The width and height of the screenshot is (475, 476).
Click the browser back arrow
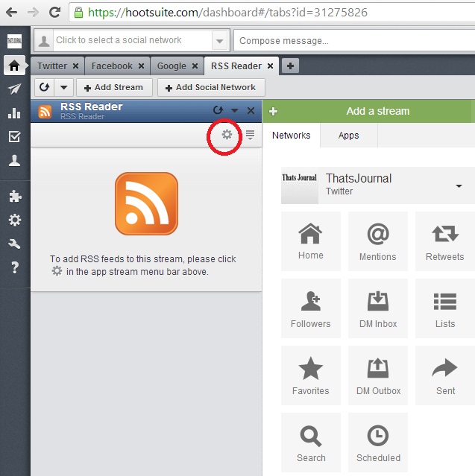(11, 13)
